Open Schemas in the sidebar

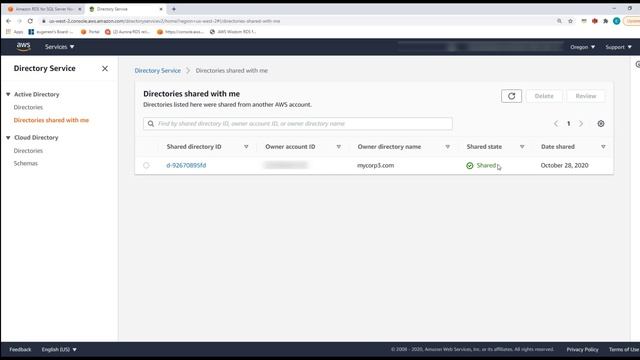pos(26,163)
